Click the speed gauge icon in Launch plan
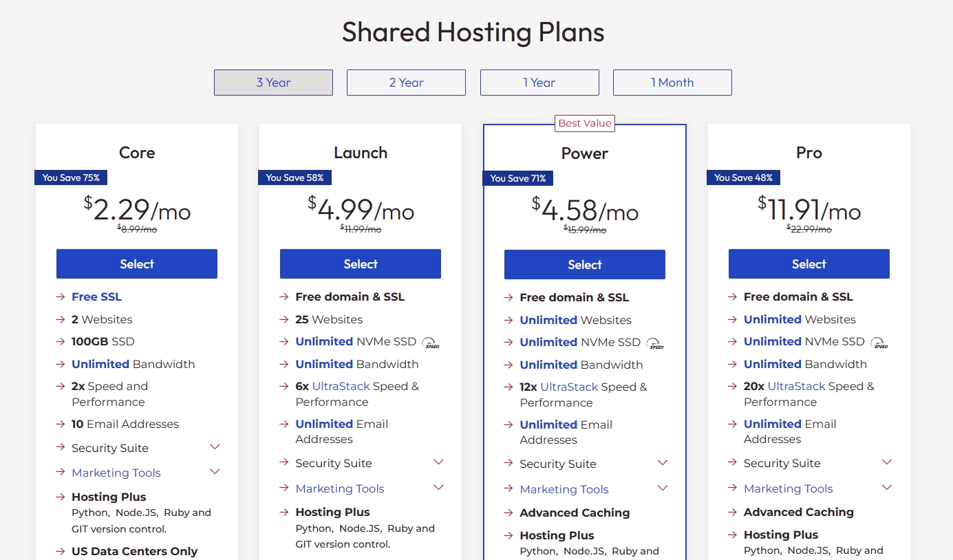The height and width of the screenshot is (560, 953). point(431,343)
